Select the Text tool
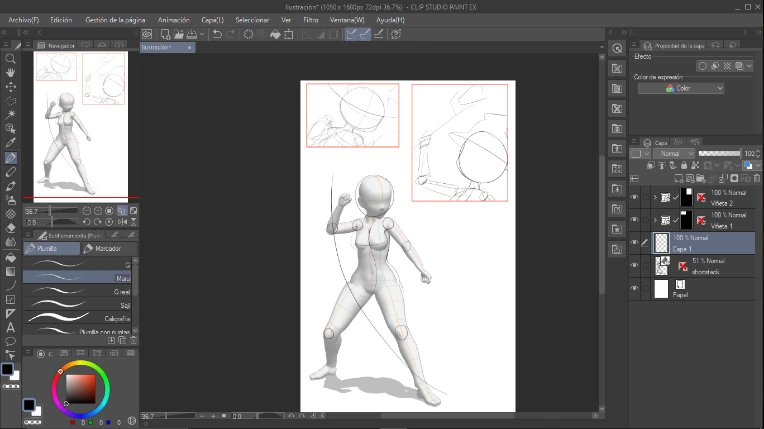Viewport: 764px width, 429px height. pos(10,328)
